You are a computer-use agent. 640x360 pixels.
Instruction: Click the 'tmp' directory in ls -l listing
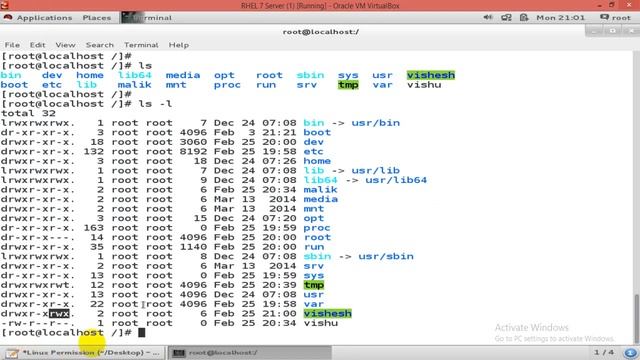[x=313, y=285]
